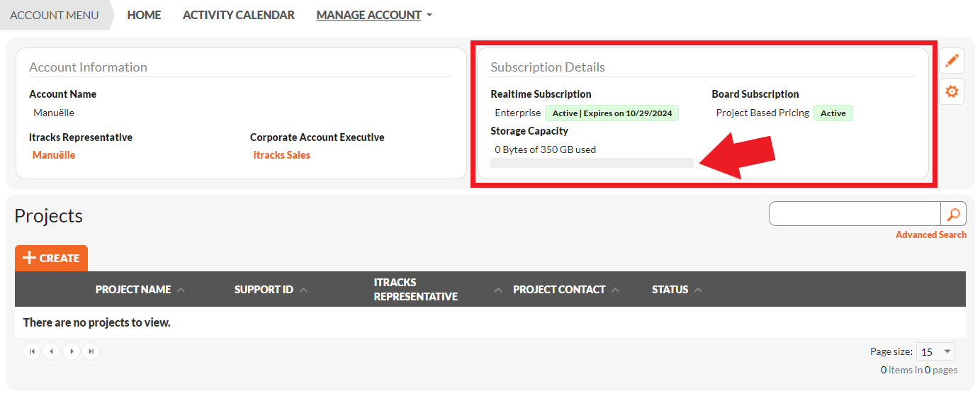Click the Board Subscription Active badge
Screen dimensions: 980x396
point(833,113)
